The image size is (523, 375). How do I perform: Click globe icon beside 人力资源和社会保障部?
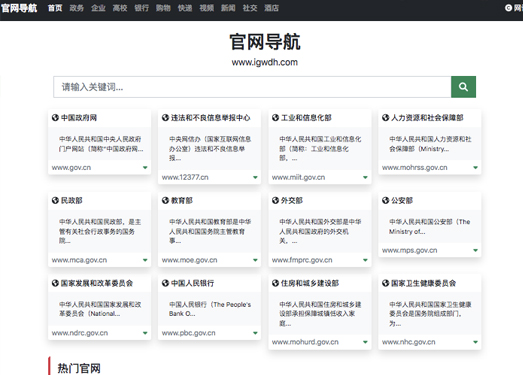385,117
